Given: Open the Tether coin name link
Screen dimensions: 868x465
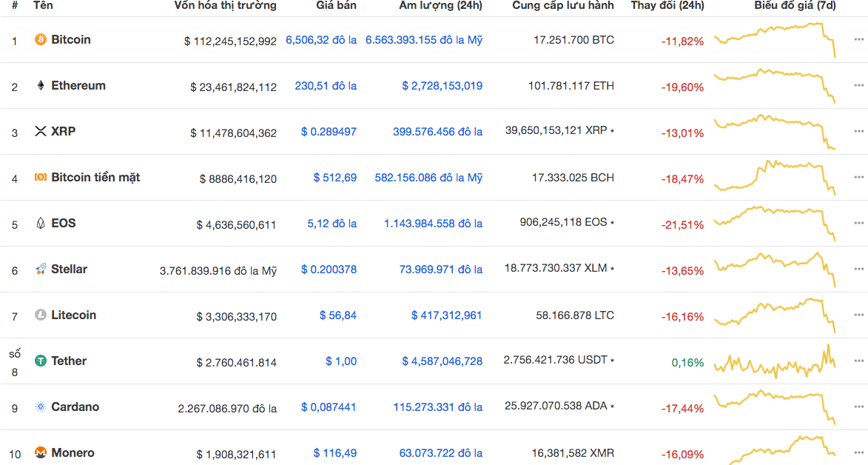Looking at the screenshot, I should [69, 361].
